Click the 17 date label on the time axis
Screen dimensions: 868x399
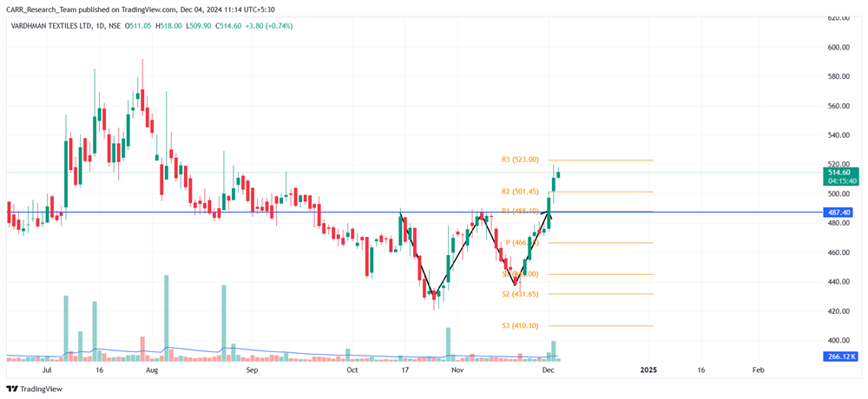[x=405, y=369]
